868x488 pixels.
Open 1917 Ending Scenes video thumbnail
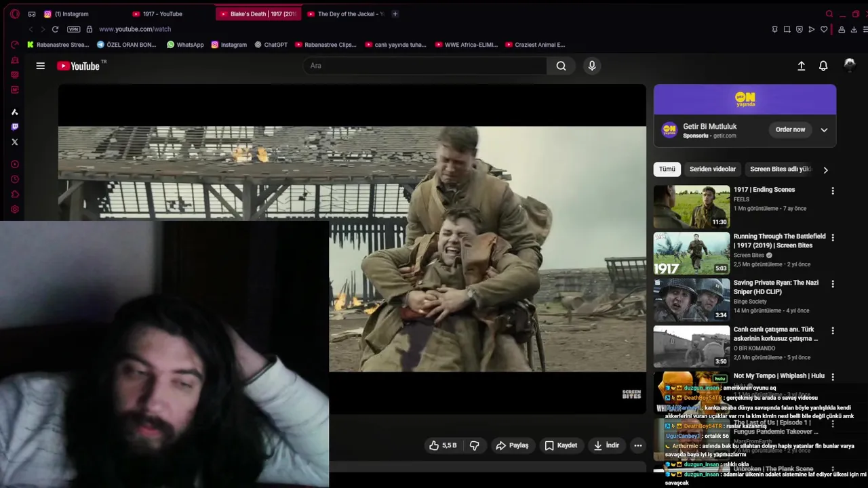pos(692,207)
